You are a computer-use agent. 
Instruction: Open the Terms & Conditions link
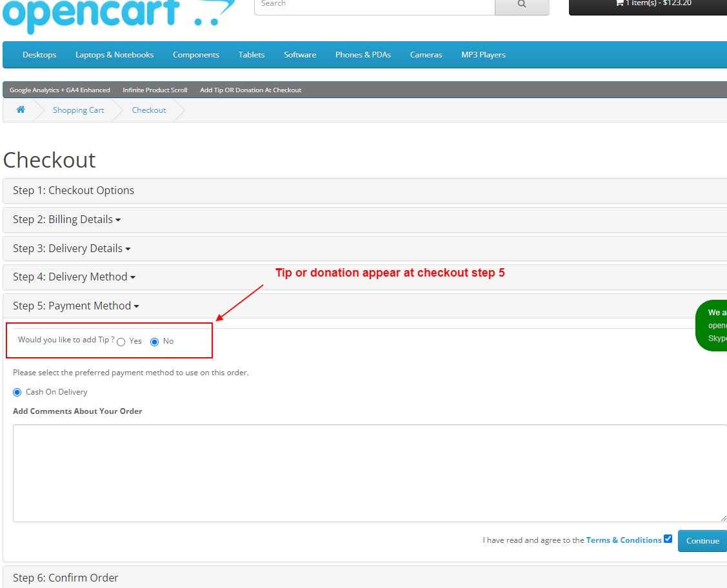coord(623,540)
